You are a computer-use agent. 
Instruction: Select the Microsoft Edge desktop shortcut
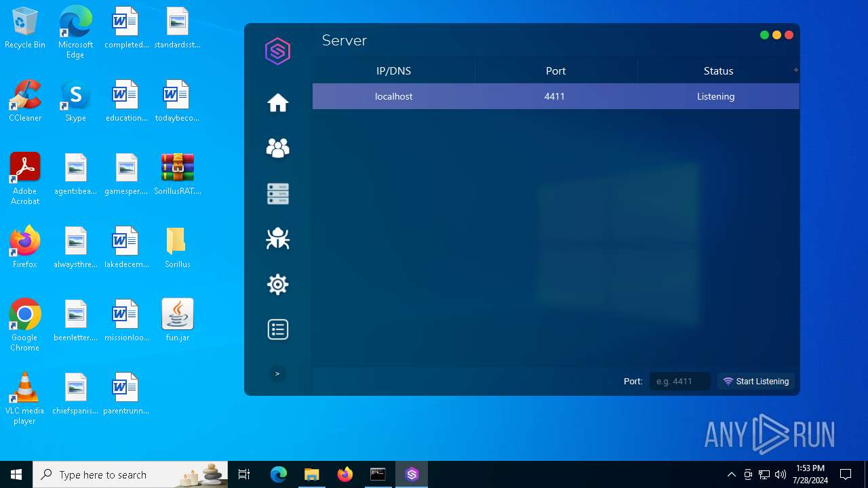click(75, 32)
